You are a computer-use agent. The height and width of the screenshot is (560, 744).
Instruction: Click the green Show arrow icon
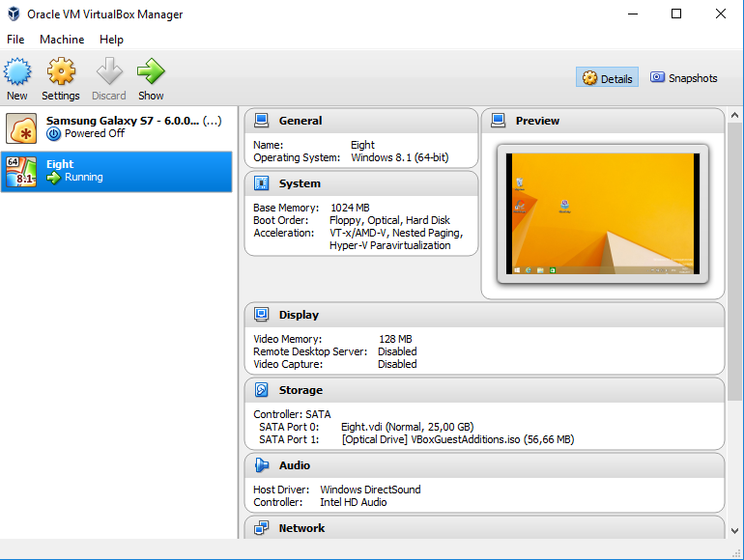(151, 71)
